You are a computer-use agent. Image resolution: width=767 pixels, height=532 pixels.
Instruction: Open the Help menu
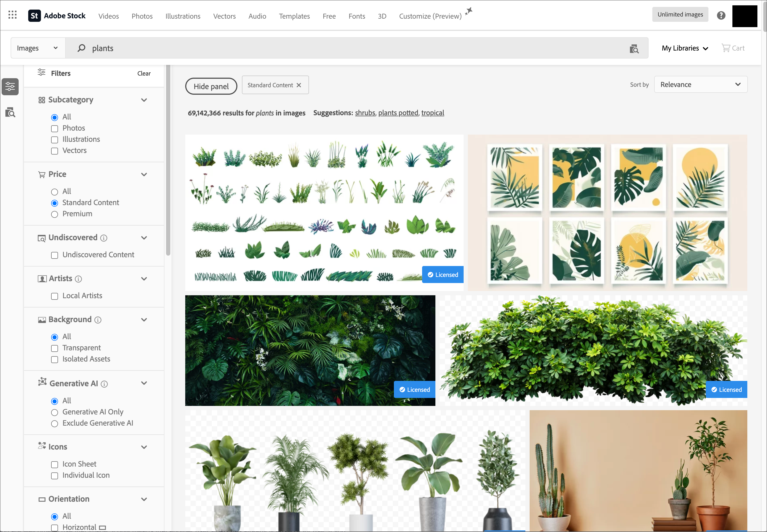[x=721, y=15]
